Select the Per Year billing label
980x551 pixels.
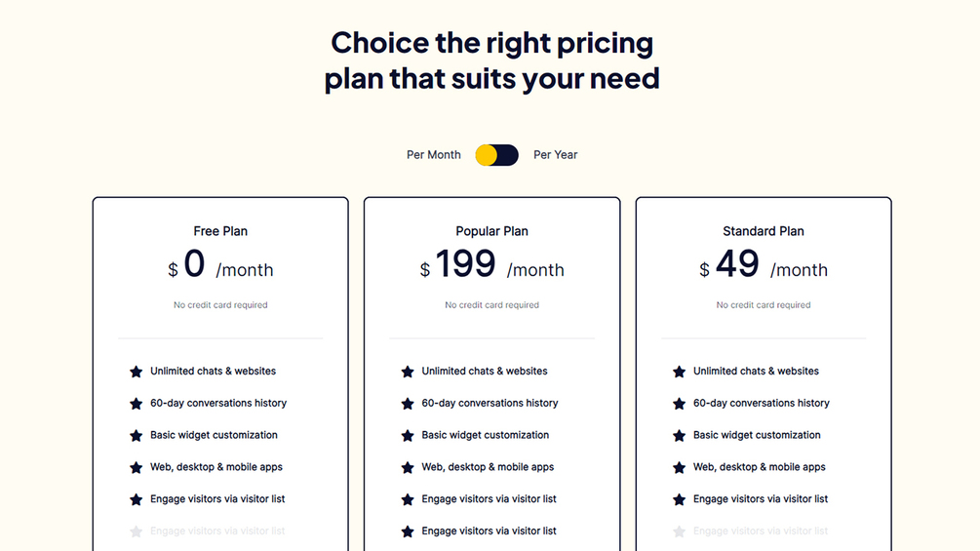tap(555, 155)
